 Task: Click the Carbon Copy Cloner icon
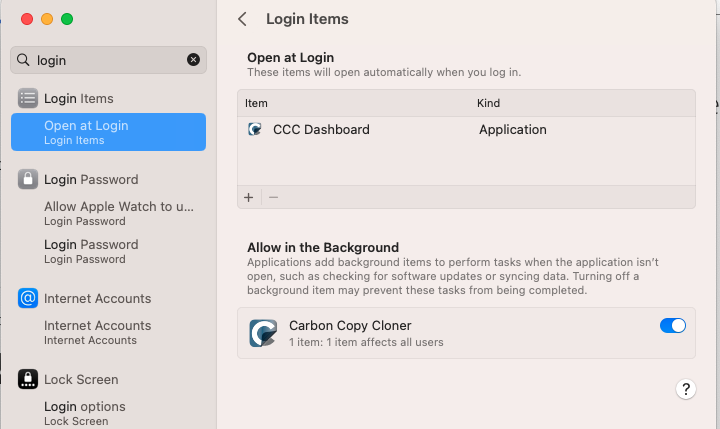click(x=264, y=332)
